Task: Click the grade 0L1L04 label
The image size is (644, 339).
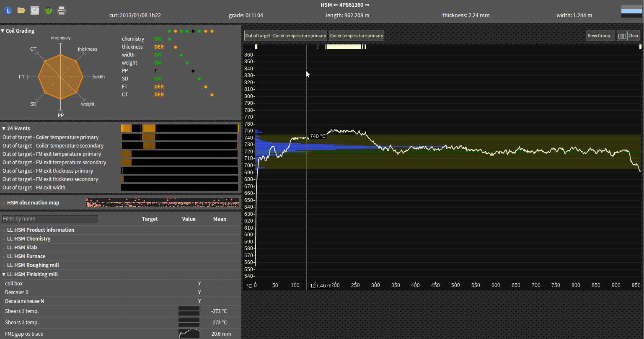Action: (246, 16)
